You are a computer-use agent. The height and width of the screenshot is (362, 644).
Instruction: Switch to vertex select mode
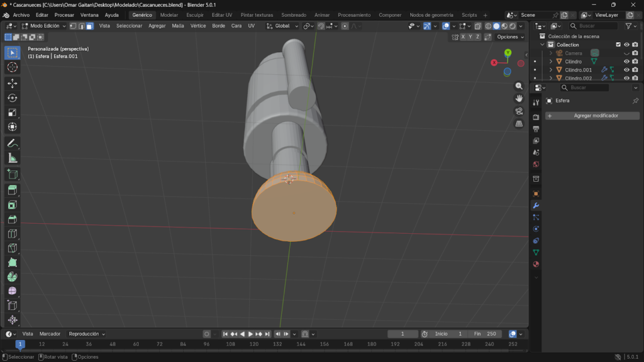[x=74, y=26]
